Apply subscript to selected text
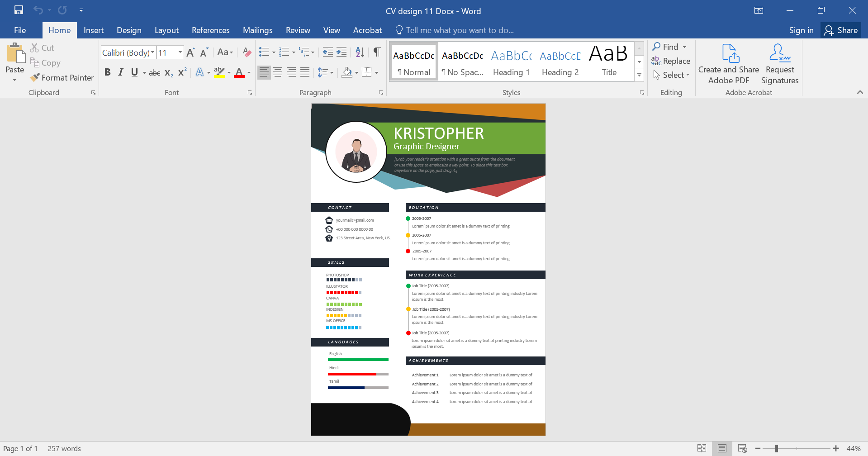This screenshot has height=456, width=868. 168,72
